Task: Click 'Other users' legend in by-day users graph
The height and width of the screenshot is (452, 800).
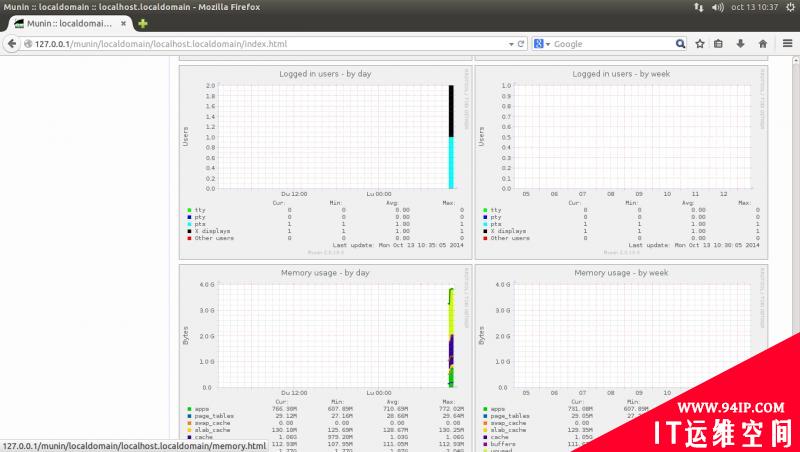Action: click(x=214, y=238)
